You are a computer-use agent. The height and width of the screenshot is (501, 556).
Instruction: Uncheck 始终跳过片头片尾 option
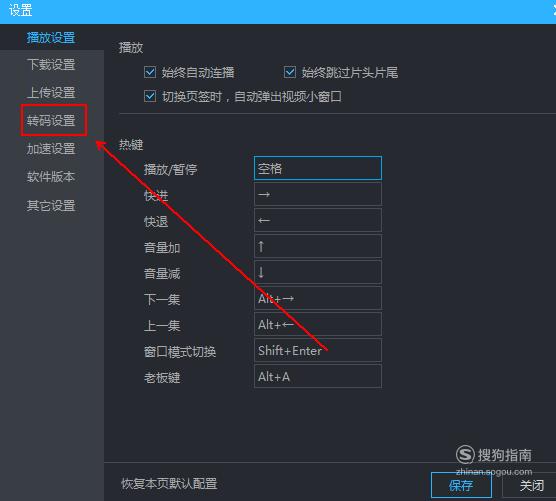(x=290, y=72)
